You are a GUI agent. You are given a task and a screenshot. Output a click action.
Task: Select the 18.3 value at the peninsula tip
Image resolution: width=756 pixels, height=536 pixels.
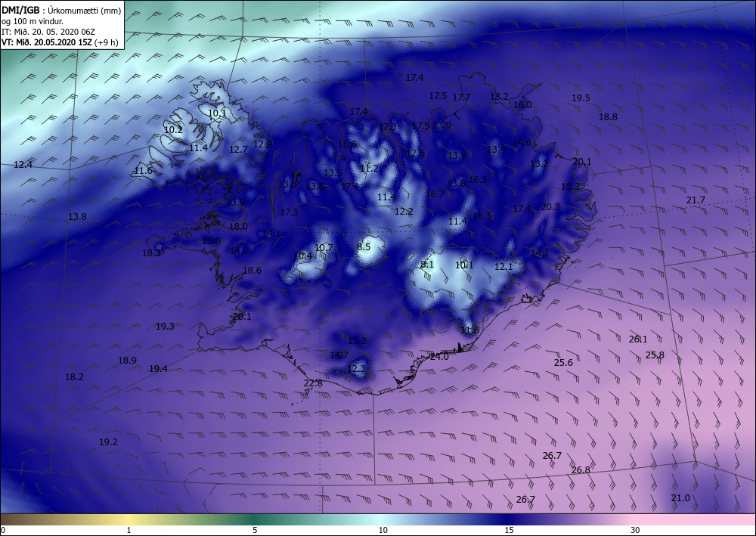click(151, 253)
